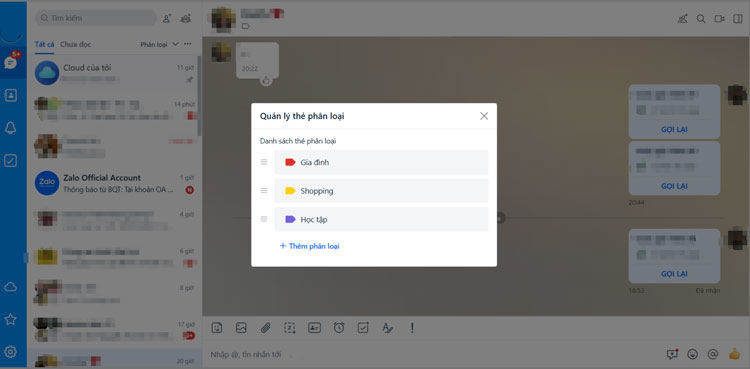Mark message urgent with exclamation icon
The width and height of the screenshot is (750, 369).
[x=412, y=328]
